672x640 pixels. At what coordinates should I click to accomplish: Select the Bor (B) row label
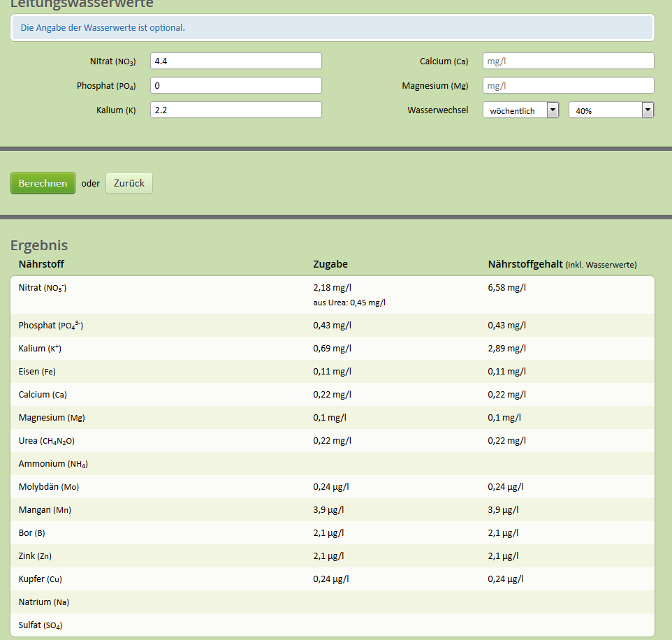point(31,533)
